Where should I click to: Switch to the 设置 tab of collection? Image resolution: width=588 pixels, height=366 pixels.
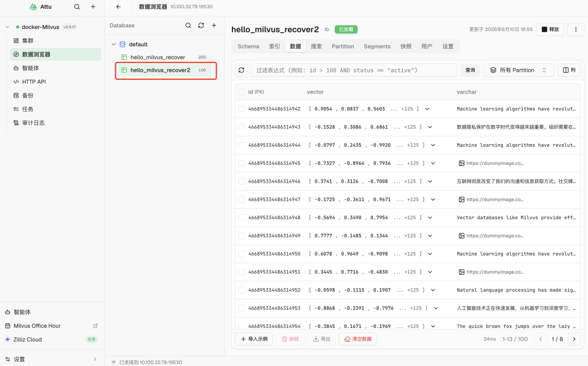[448, 46]
